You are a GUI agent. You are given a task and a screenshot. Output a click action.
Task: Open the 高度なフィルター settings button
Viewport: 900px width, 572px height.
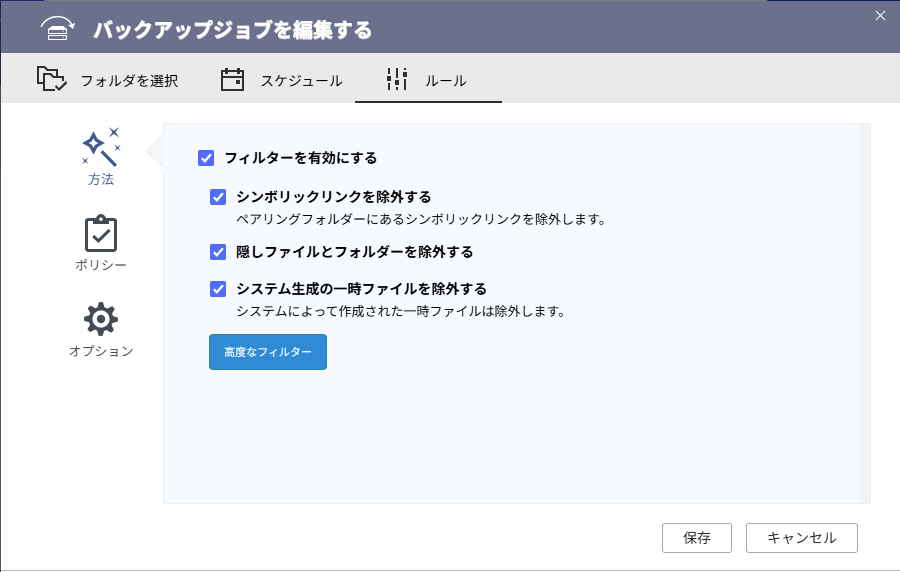click(267, 353)
